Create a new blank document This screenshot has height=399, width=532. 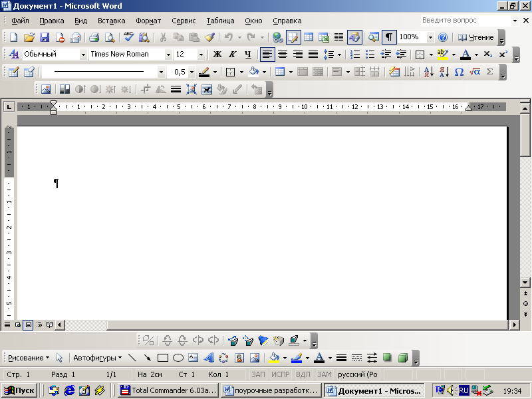[14, 37]
